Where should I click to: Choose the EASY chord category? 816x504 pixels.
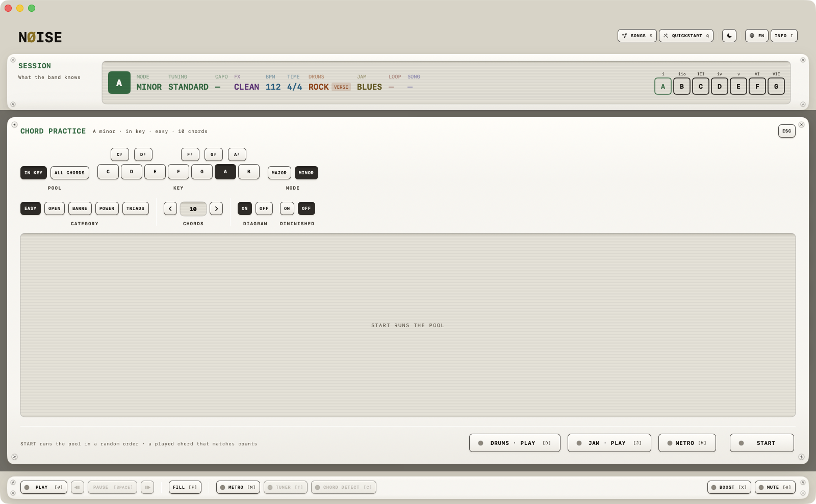point(31,208)
